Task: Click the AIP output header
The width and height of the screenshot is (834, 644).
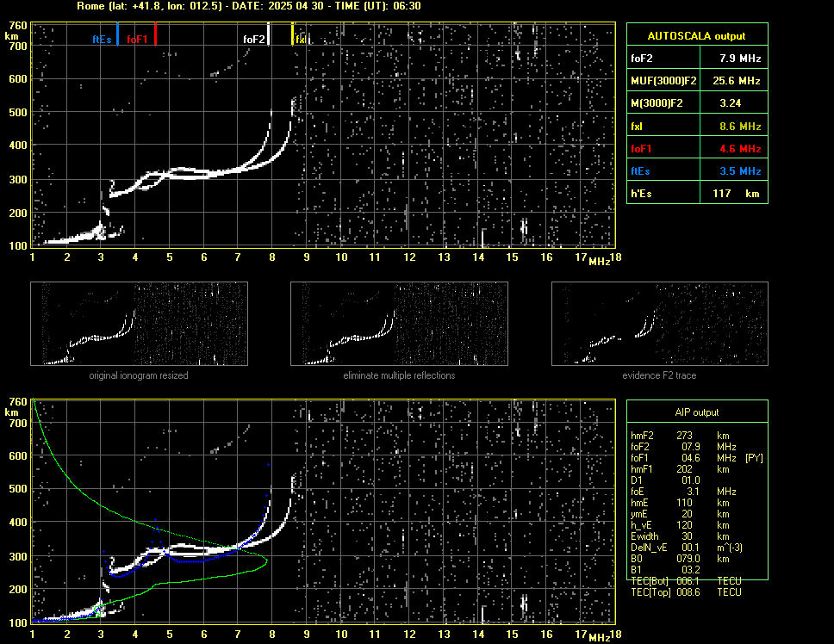Action: [x=697, y=412]
